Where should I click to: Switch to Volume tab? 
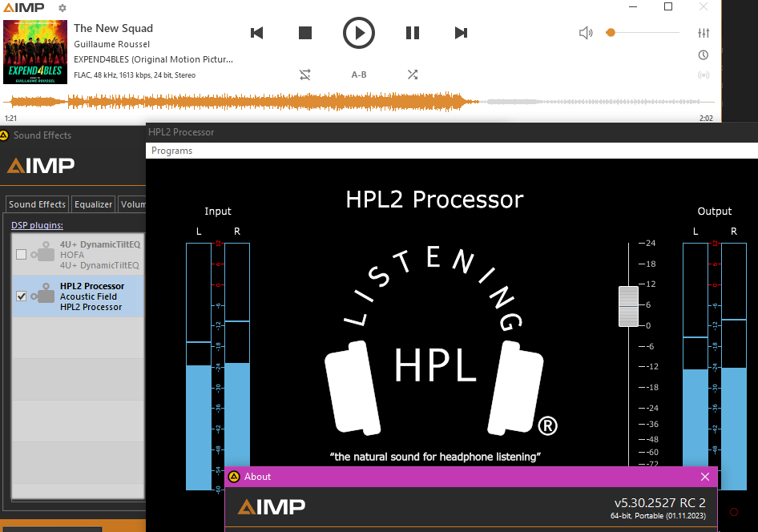coord(132,204)
